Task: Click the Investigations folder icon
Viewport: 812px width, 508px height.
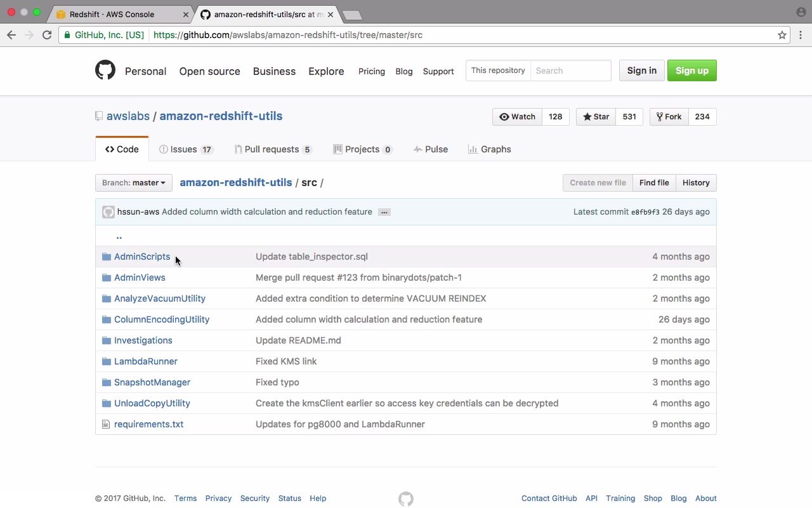Action: pyautogui.click(x=107, y=340)
